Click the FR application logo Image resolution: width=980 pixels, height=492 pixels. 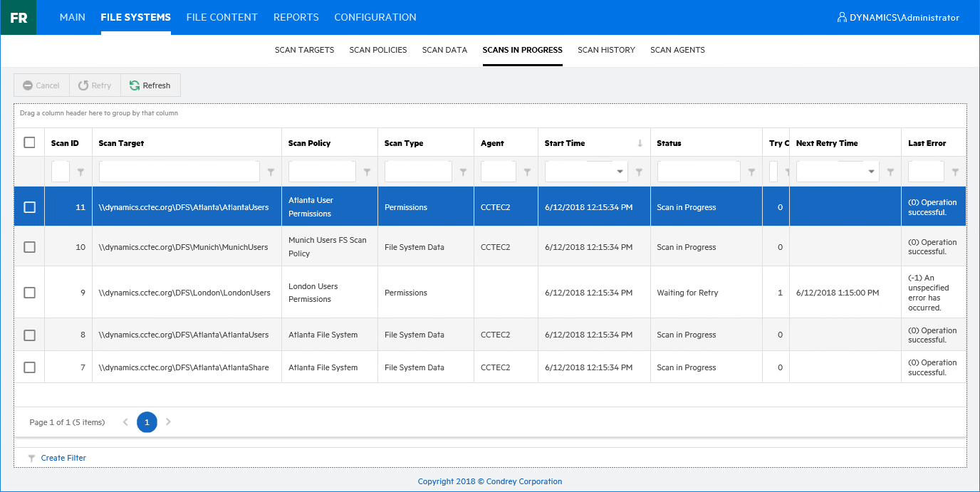click(19, 18)
